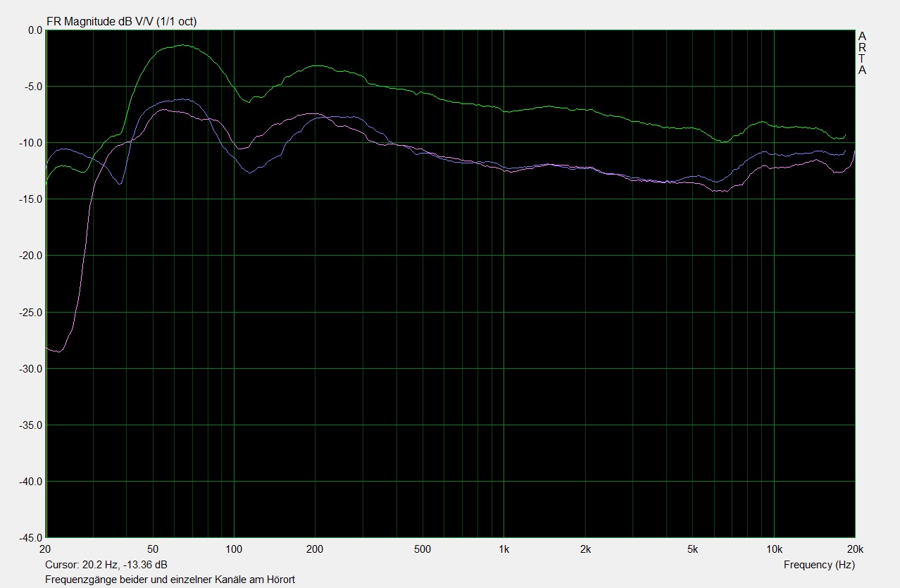
Task: Click the '2k' frequency axis label
Action: (x=585, y=549)
